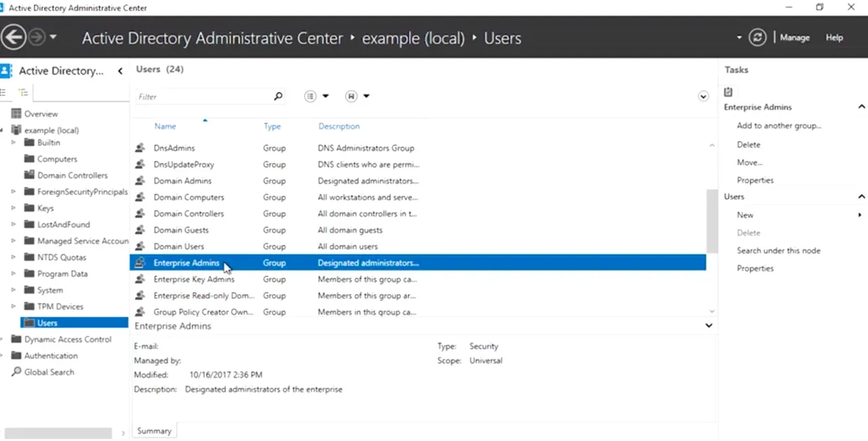Open the Help menu
The image size is (868, 441).
pyautogui.click(x=834, y=38)
